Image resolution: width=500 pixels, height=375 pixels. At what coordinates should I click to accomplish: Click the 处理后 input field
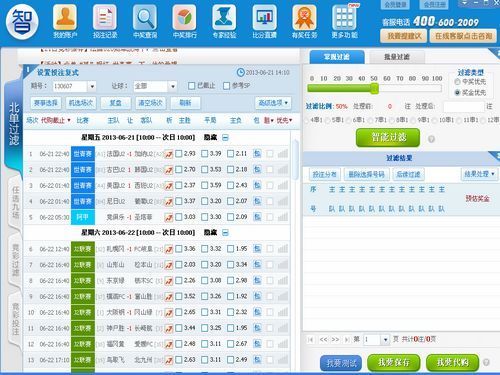click(463, 107)
